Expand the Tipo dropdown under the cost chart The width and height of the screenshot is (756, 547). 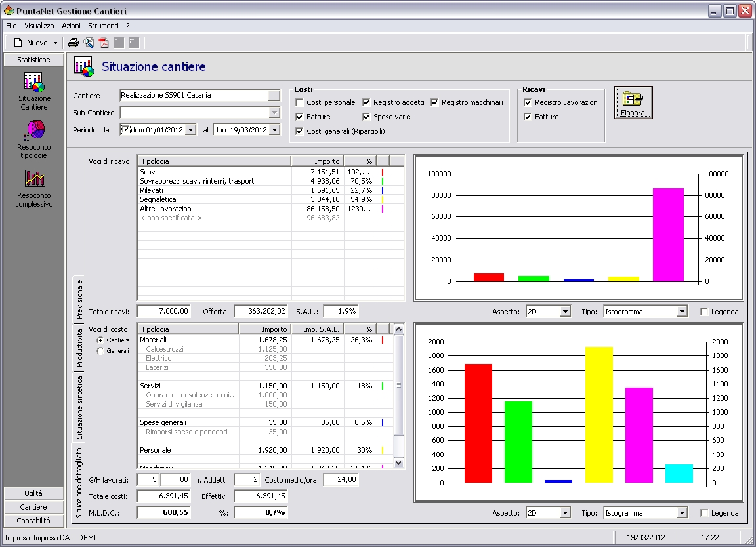tap(682, 513)
